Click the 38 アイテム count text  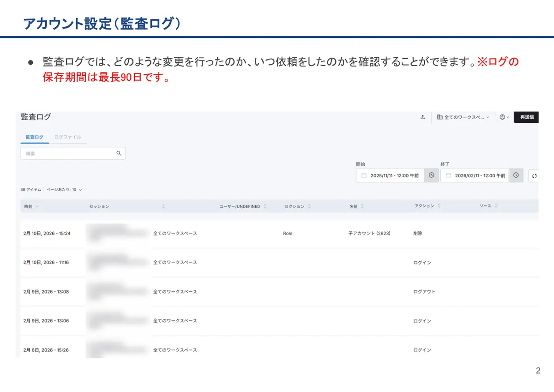(x=31, y=190)
